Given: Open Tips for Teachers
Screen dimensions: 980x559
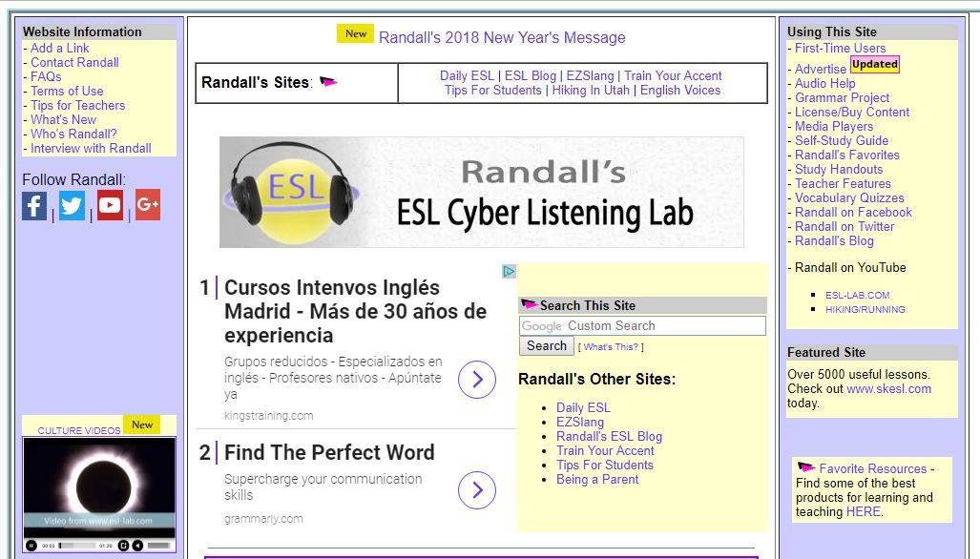Looking at the screenshot, I should [x=77, y=106].
